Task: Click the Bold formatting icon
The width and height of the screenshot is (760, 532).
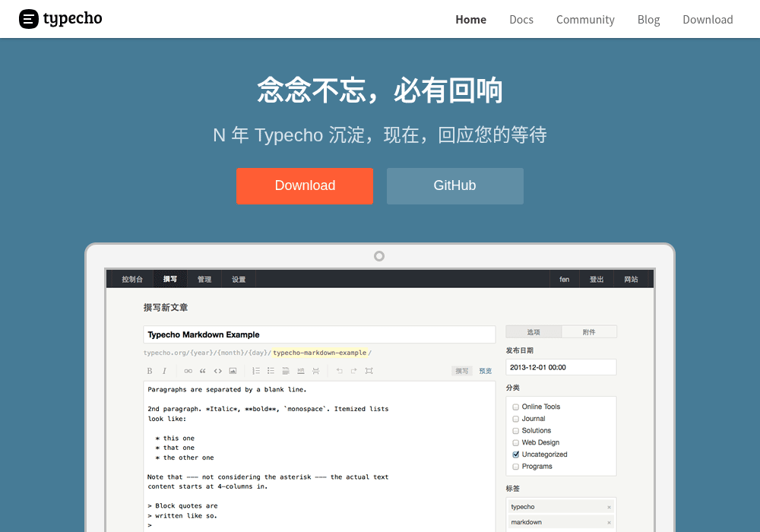Action: (149, 371)
